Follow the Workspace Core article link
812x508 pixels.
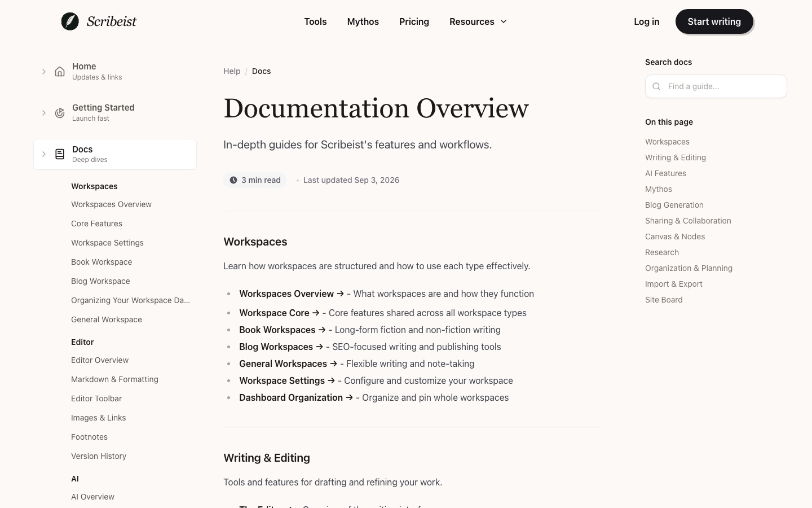tap(279, 313)
